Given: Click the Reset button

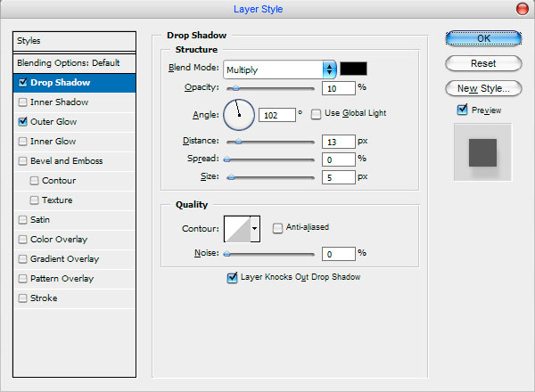Looking at the screenshot, I should (483, 63).
